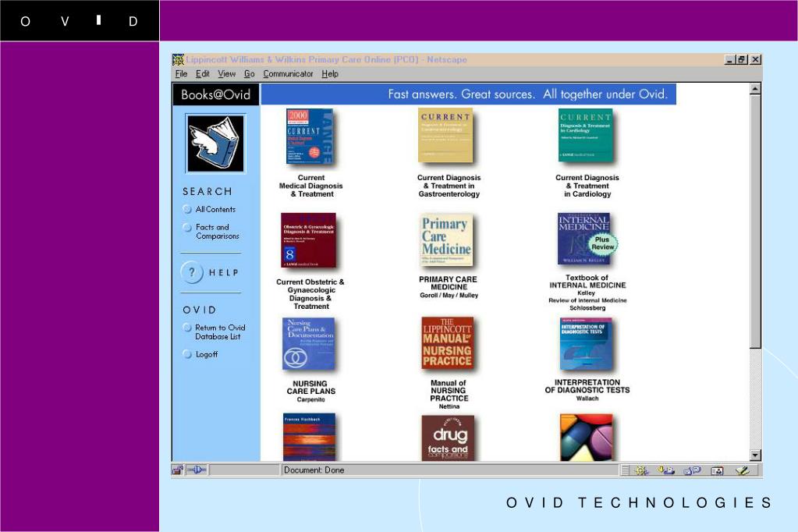Viewport: 798px width, 532px height.
Task: Open the Go menu
Action: [249, 74]
